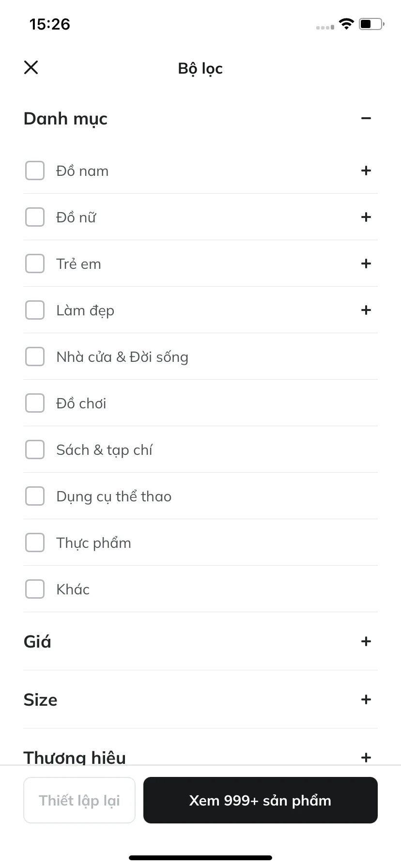Expand the Thương hiệu filter section
401x868 pixels.
(x=366, y=758)
